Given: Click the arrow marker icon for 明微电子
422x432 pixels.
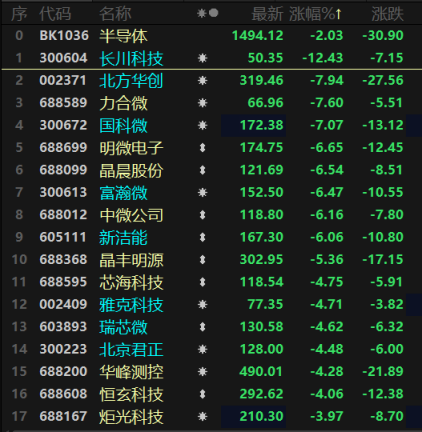Looking at the screenshot, I should [x=202, y=148].
